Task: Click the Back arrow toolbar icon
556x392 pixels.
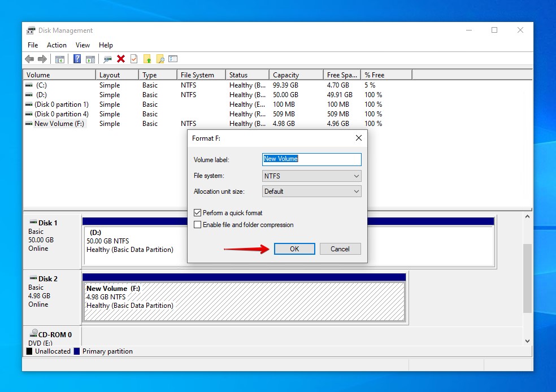Action: coord(29,59)
